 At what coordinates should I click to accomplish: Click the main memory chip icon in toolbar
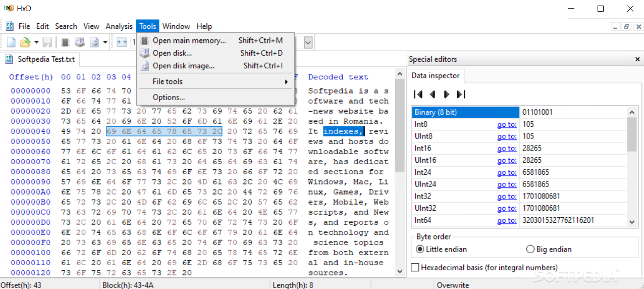click(65, 42)
